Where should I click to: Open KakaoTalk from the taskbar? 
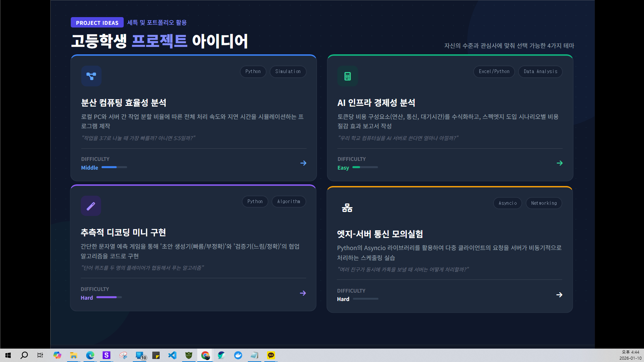(x=271, y=355)
